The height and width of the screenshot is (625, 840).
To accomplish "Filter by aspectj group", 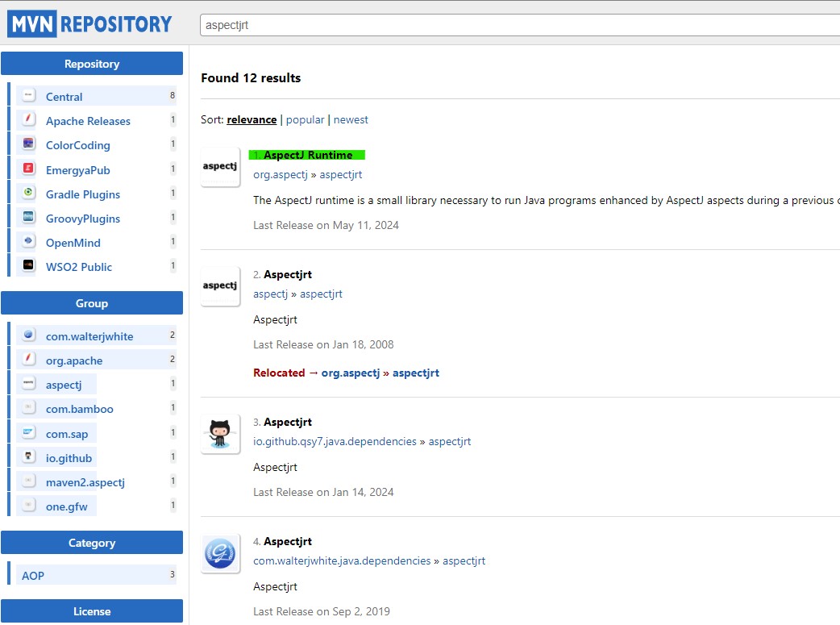I will [64, 385].
